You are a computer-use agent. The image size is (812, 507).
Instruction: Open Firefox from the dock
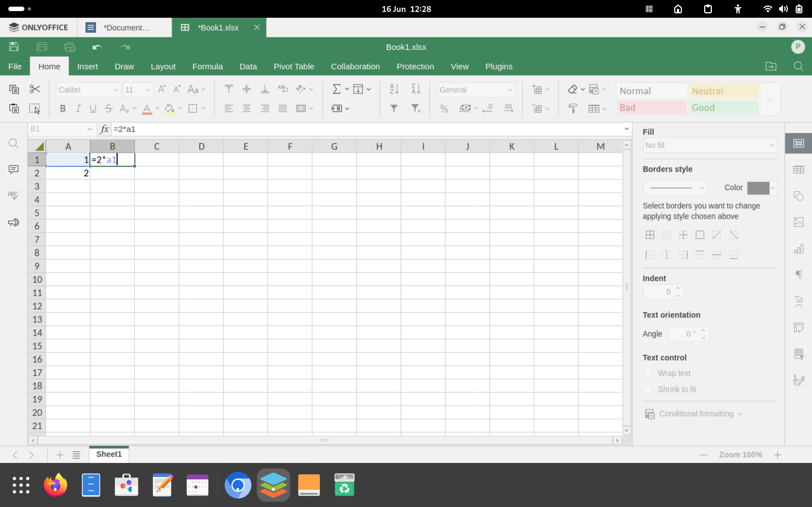55,485
